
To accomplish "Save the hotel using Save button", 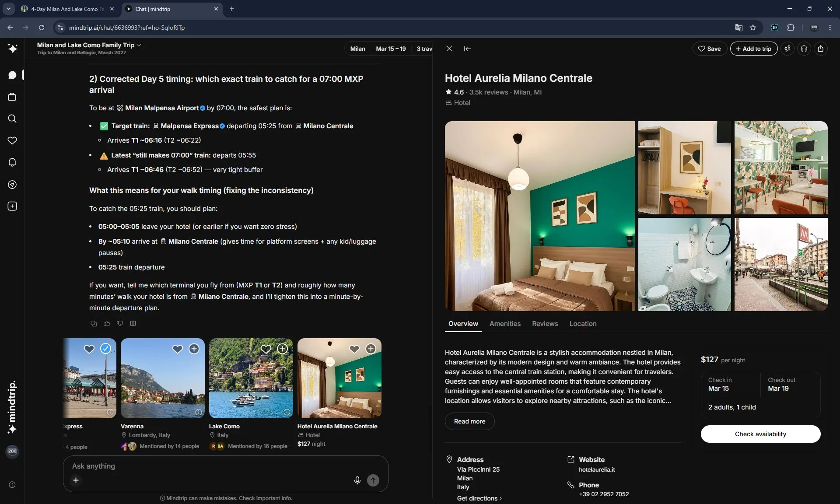I will tap(710, 49).
